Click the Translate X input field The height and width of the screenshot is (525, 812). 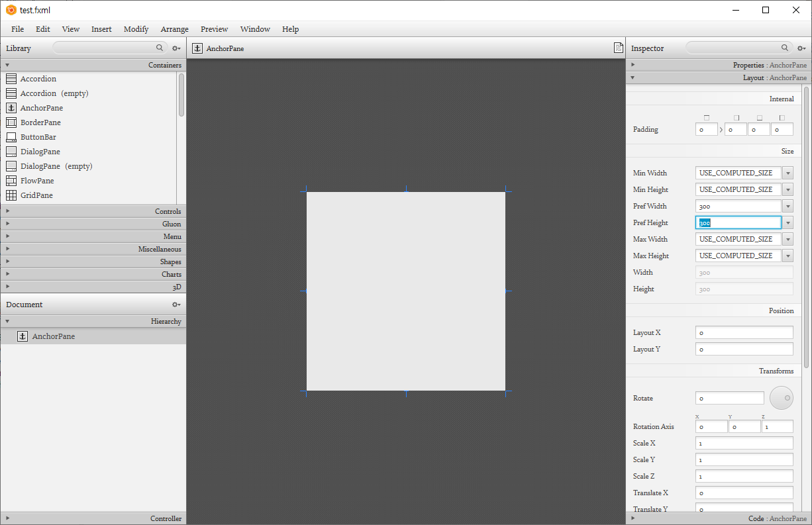(744, 493)
